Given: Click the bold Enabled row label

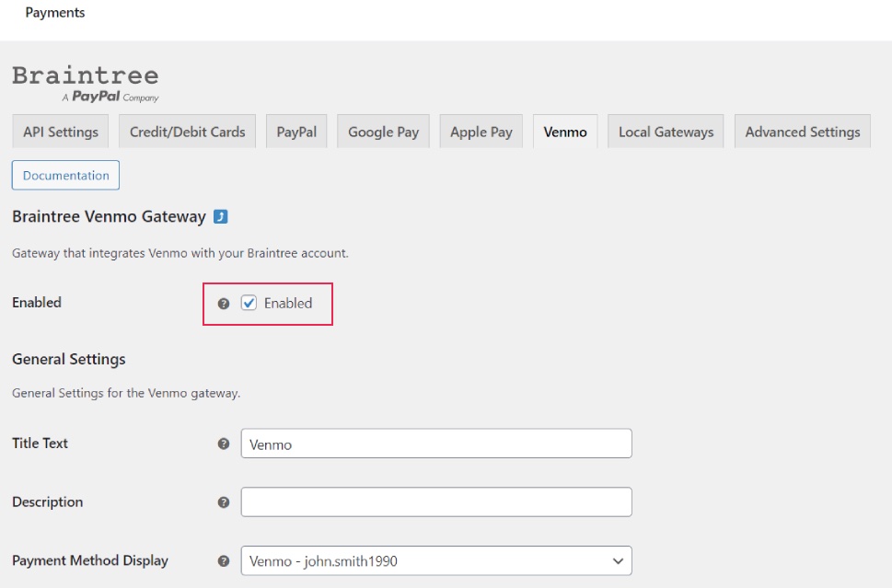Looking at the screenshot, I should pos(37,303).
